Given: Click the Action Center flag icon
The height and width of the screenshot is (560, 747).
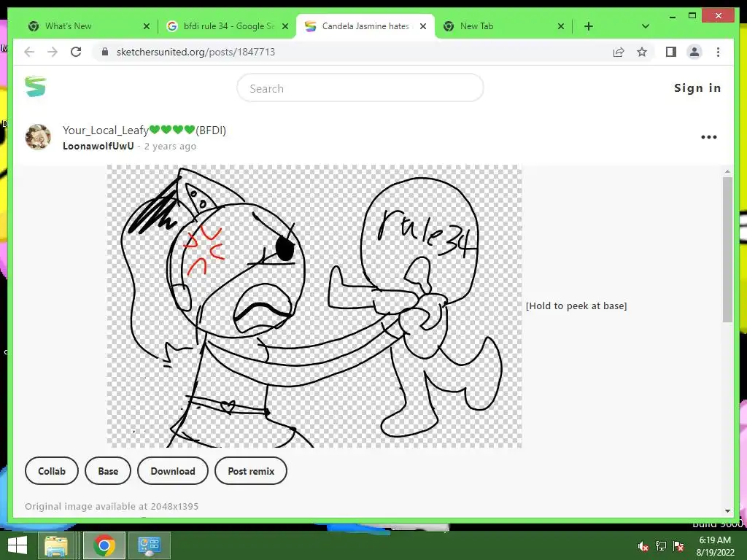Looking at the screenshot, I should coord(678,546).
